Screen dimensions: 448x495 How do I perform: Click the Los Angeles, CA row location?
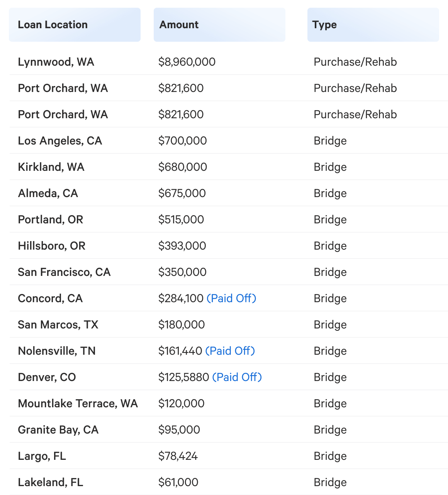(x=60, y=141)
